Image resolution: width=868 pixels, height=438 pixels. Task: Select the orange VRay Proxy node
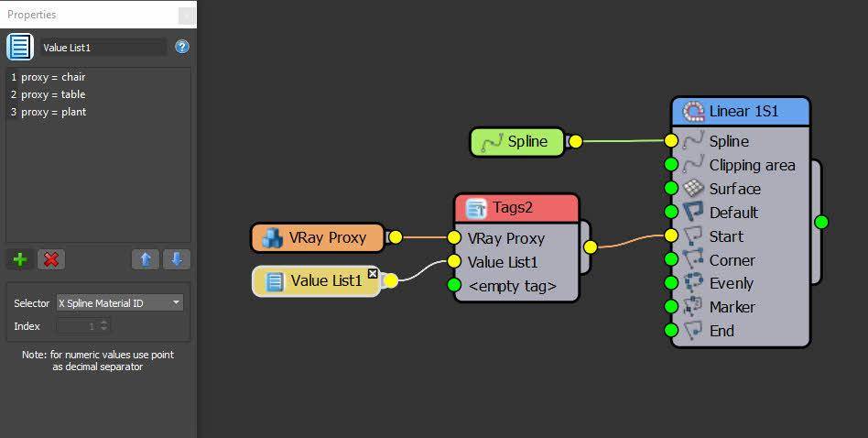(x=318, y=237)
